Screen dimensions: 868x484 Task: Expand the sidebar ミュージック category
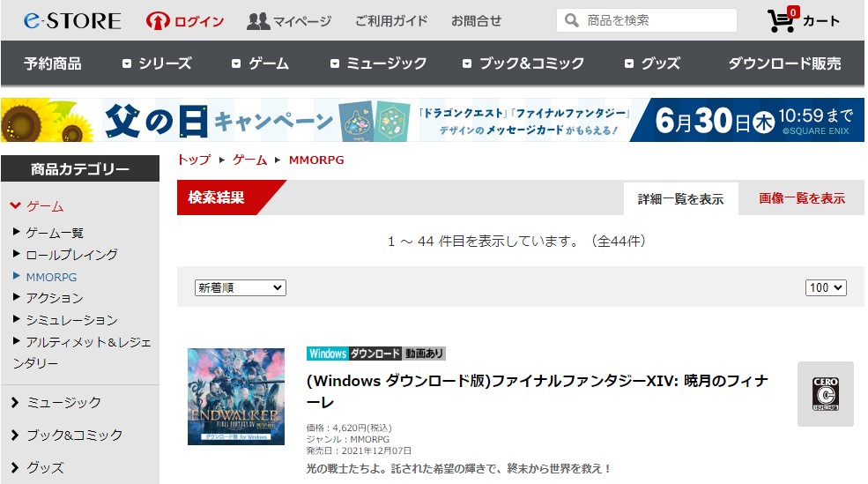pyautogui.click(x=56, y=403)
